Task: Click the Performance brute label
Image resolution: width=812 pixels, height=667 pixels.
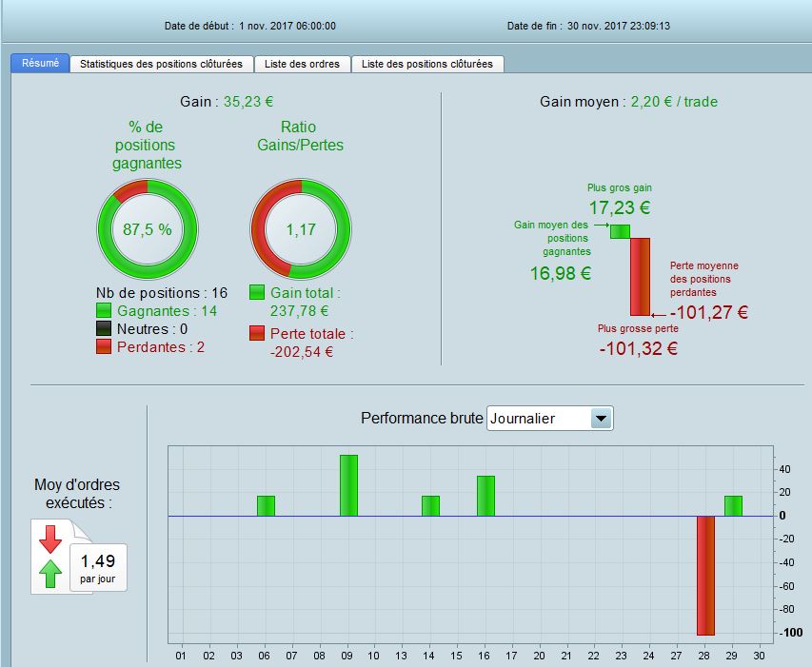Action: [422, 418]
